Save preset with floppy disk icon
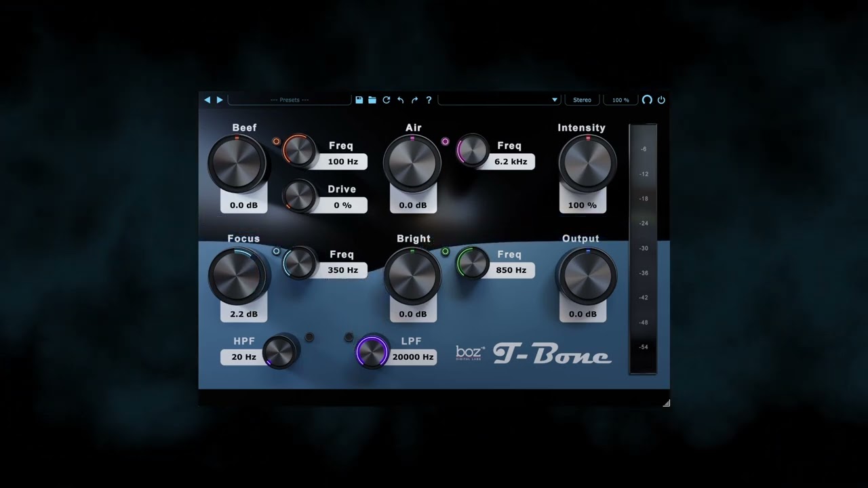This screenshot has height=488, width=868. click(359, 100)
